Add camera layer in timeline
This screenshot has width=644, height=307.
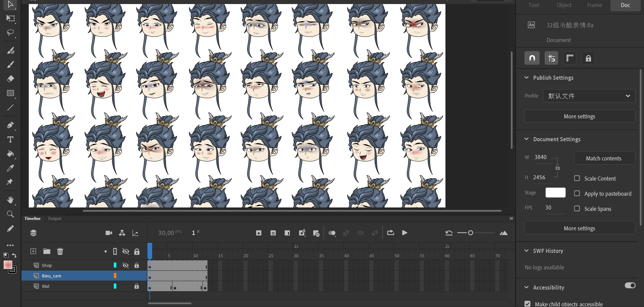coord(109,233)
